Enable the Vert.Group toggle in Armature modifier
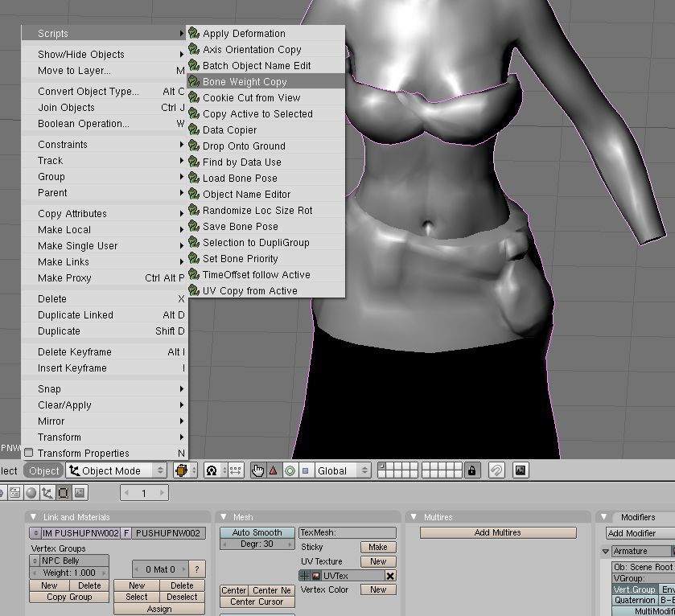The height and width of the screenshot is (616, 675). [x=634, y=589]
